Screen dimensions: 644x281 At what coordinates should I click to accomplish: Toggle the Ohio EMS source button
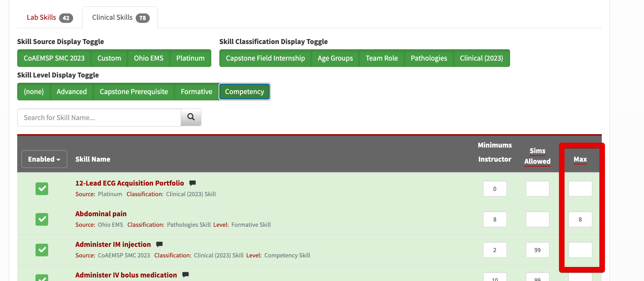tap(149, 58)
